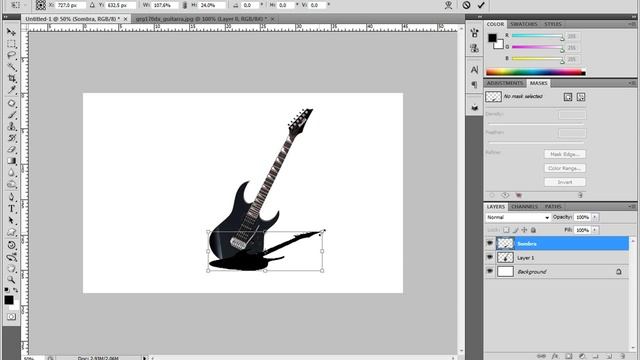Select the Eraser tool
Screen dimensions: 640x360
(x=11, y=149)
